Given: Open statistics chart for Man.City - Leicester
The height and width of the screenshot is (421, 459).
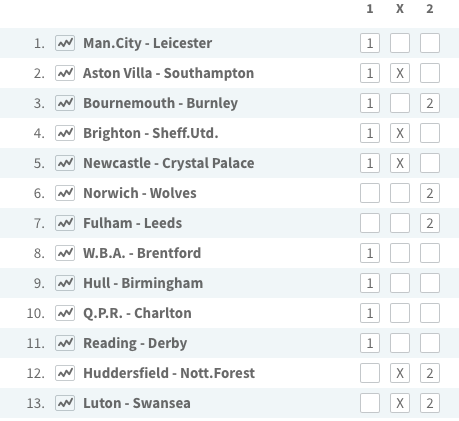Looking at the screenshot, I should point(65,43).
